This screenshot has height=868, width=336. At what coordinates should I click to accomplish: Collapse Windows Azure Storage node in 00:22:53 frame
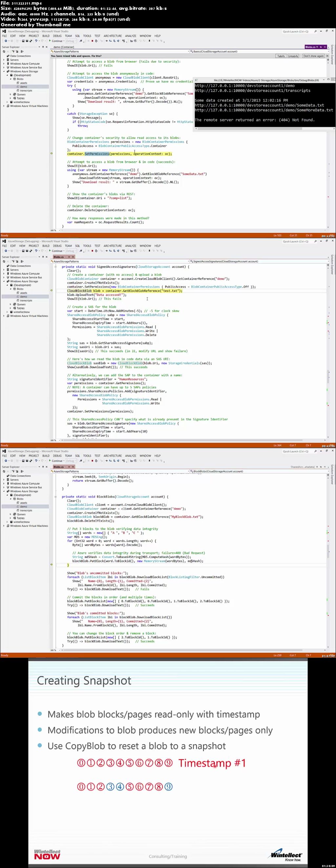[4, 71]
